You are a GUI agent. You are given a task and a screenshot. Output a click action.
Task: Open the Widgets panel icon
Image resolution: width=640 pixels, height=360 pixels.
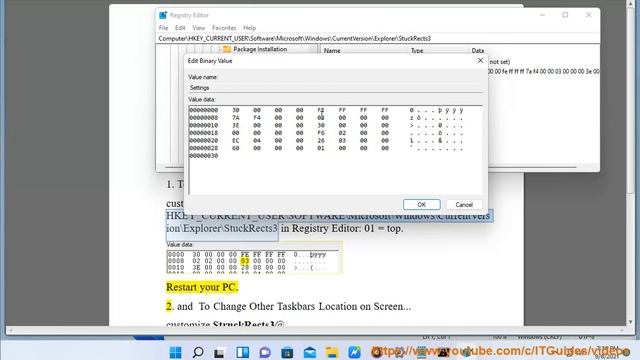(242, 352)
